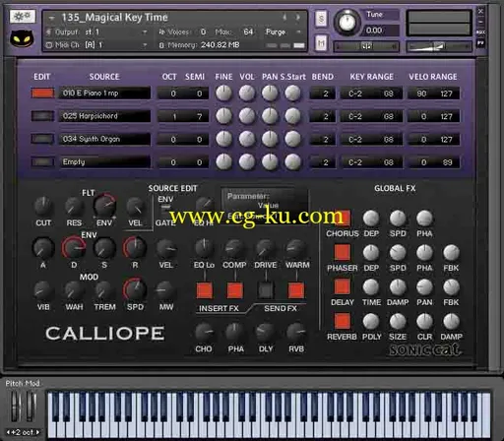Screen dimensions: 504x441
Task: Click the VOL knob of Harpsichord row
Action: click(x=247, y=116)
